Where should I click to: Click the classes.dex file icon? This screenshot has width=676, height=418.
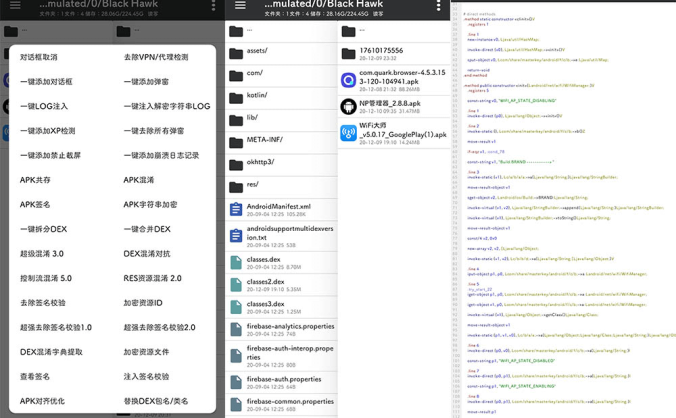(x=236, y=262)
